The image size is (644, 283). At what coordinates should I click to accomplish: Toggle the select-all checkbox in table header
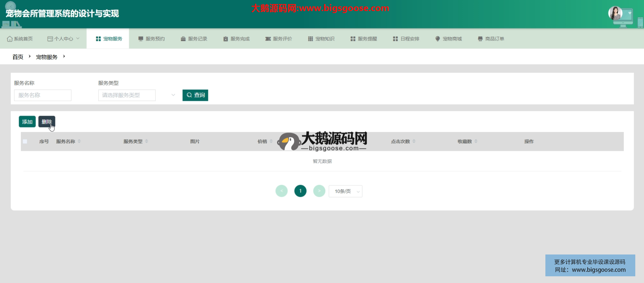(x=25, y=141)
